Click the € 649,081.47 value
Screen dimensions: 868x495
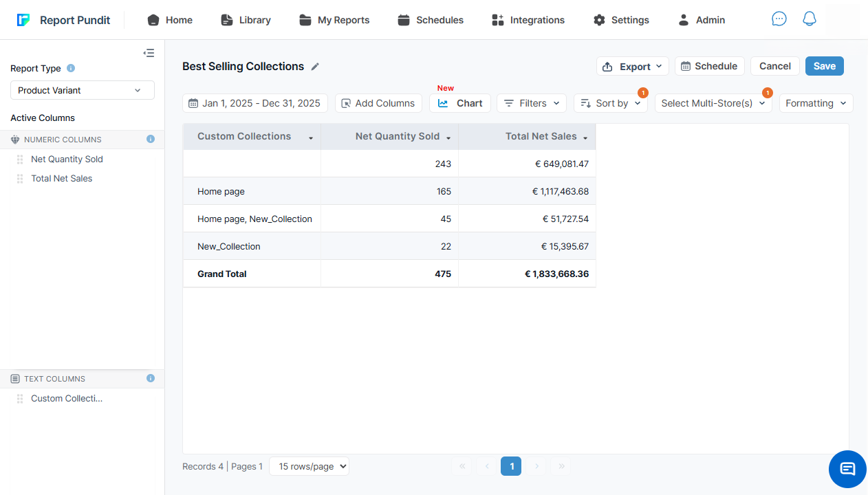[x=561, y=164]
